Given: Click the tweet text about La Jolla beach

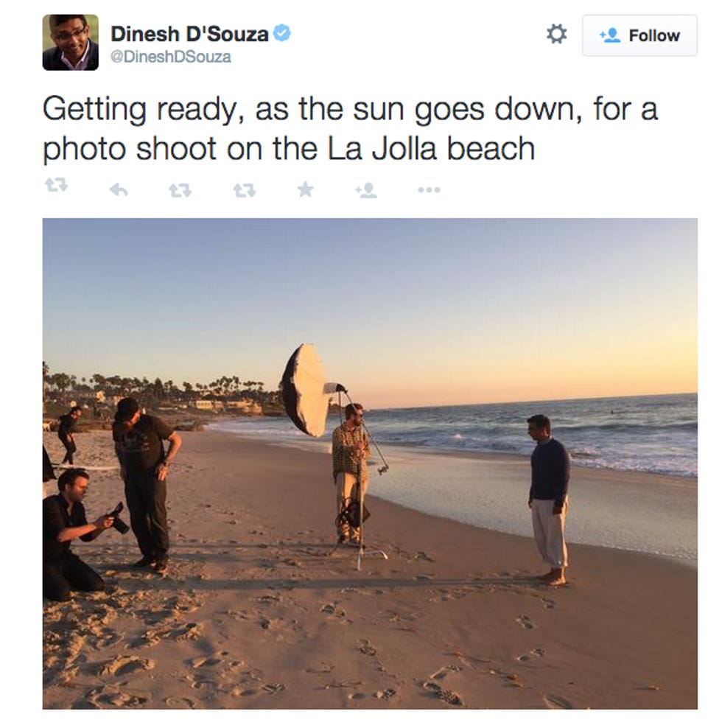Looking at the screenshot, I should click(350, 129).
